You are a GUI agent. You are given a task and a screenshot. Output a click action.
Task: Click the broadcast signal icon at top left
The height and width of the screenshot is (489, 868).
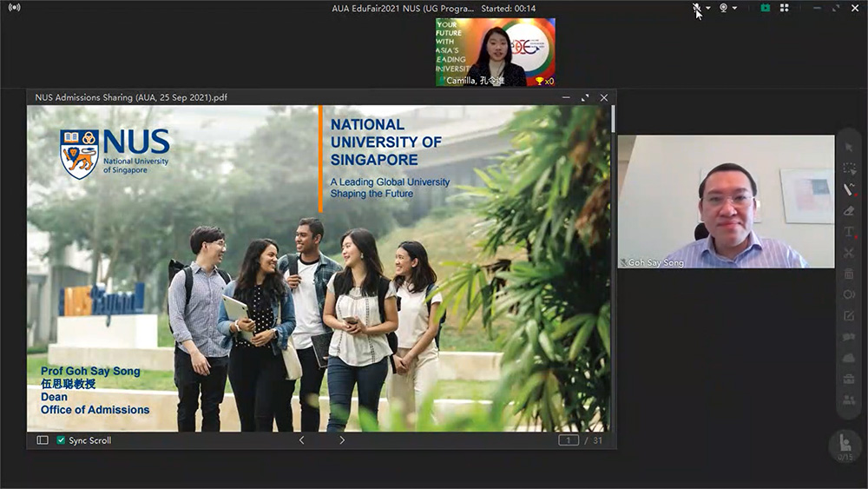click(x=15, y=8)
